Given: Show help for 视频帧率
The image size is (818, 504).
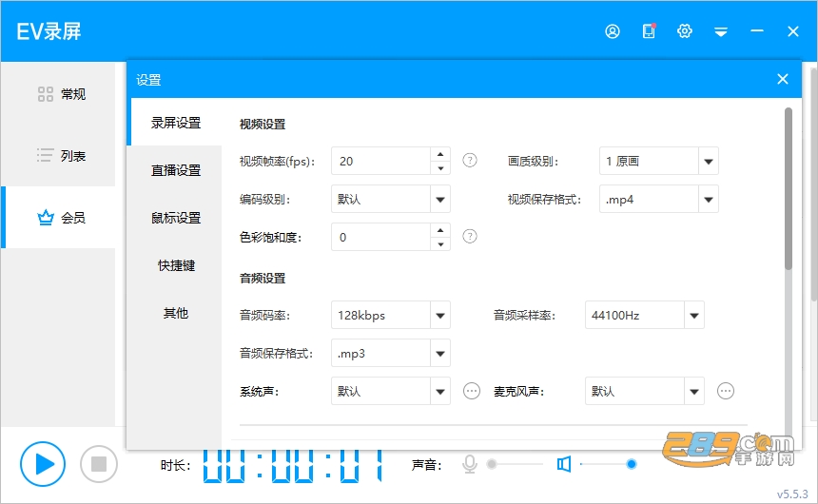Looking at the screenshot, I should [470, 160].
